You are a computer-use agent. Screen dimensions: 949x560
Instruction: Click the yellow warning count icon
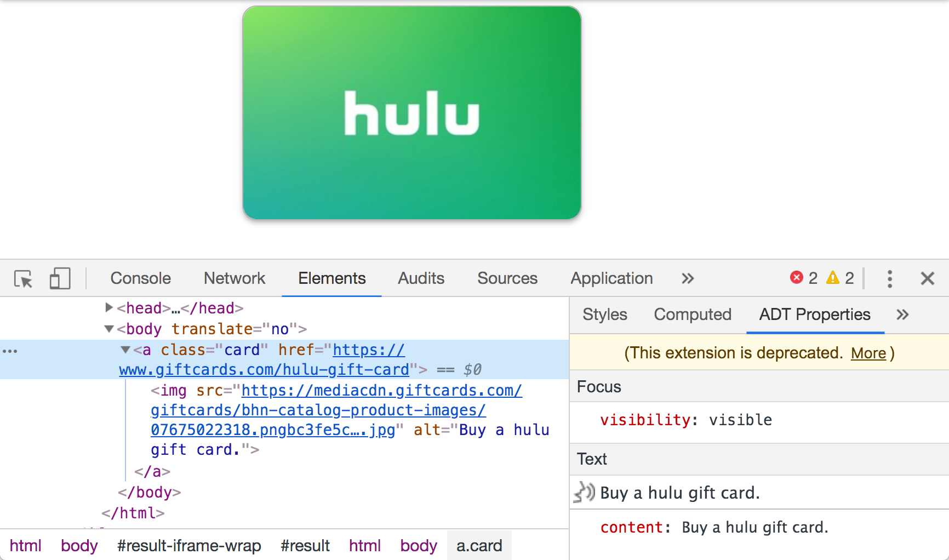833,278
